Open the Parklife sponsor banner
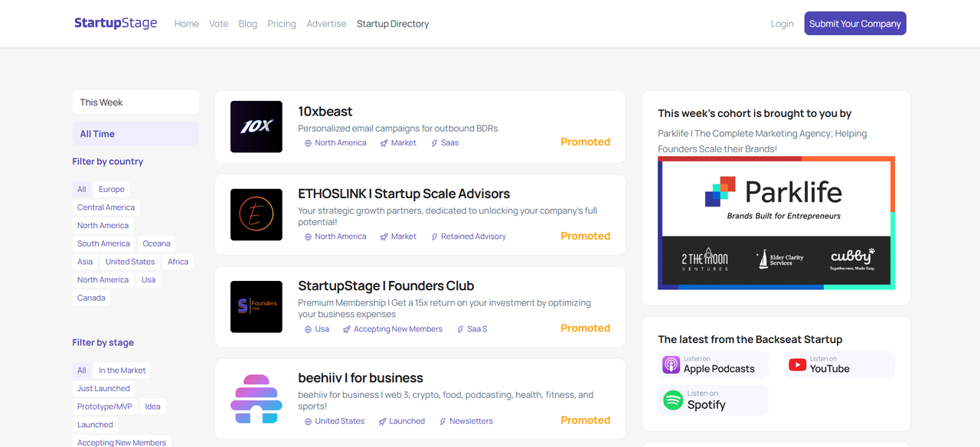Viewport: 980px width, 447px height. (776, 223)
